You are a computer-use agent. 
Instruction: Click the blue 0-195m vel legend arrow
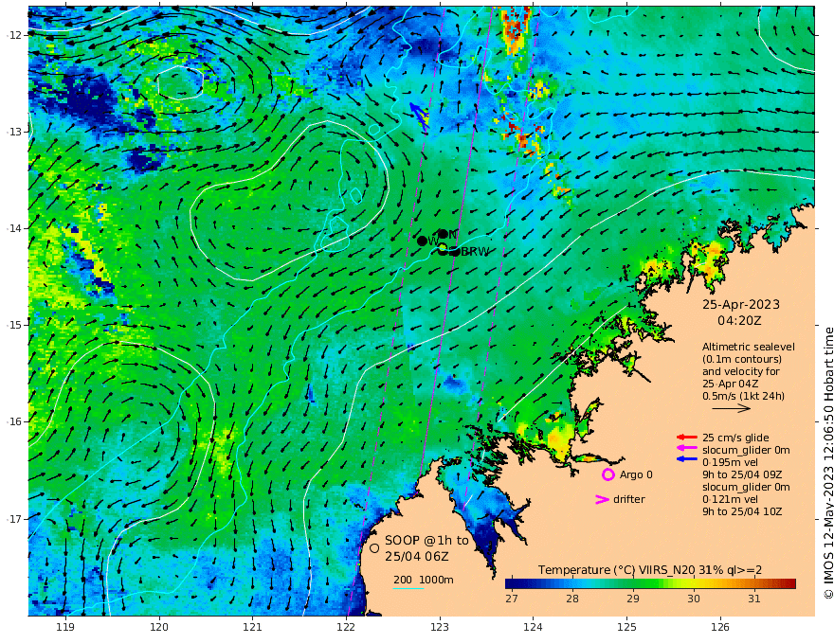click(x=687, y=458)
